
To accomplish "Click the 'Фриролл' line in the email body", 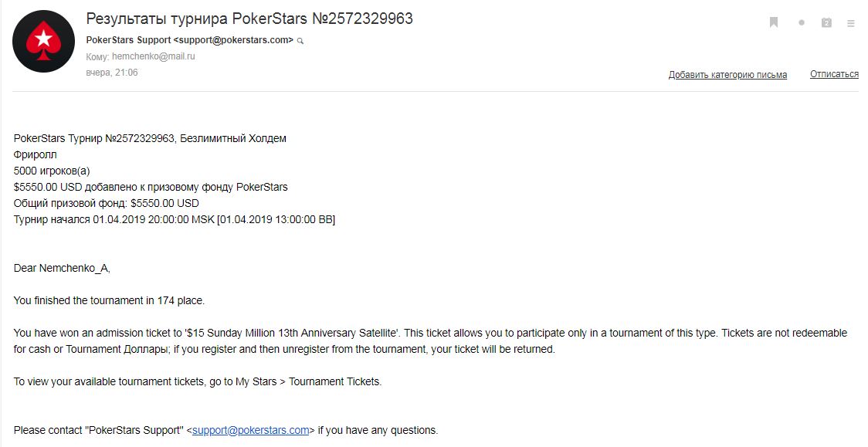I will coord(35,155).
